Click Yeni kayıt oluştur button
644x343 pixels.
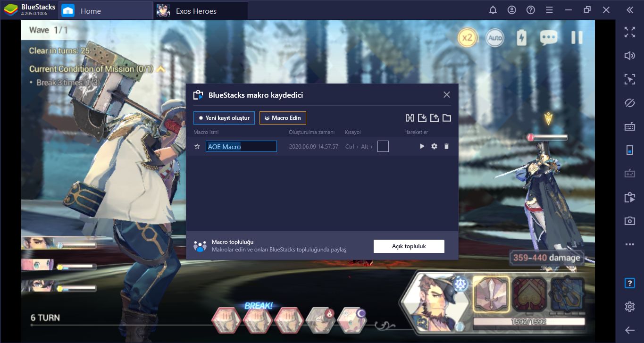tap(224, 118)
